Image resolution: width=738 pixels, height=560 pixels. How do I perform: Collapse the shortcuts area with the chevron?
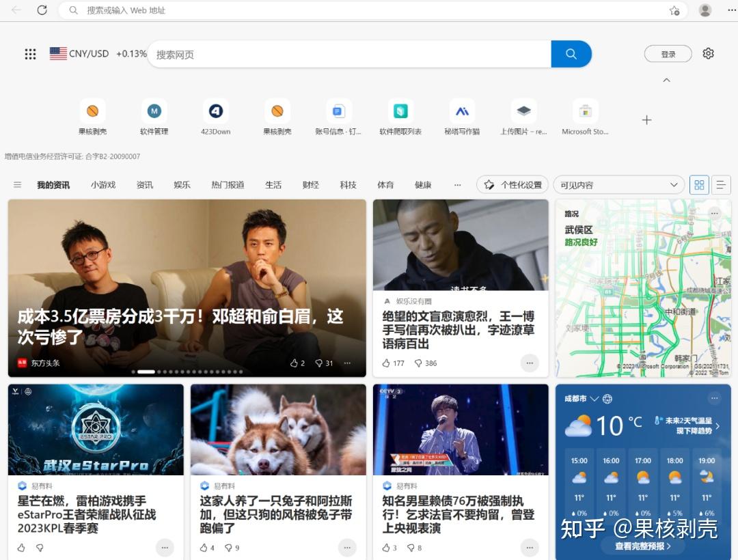(x=666, y=80)
